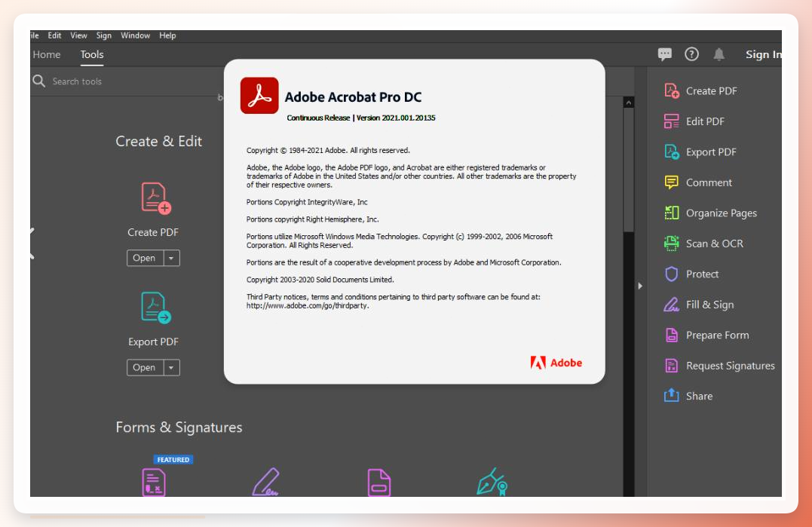Open Request Signatures icon in right pane

click(x=671, y=366)
